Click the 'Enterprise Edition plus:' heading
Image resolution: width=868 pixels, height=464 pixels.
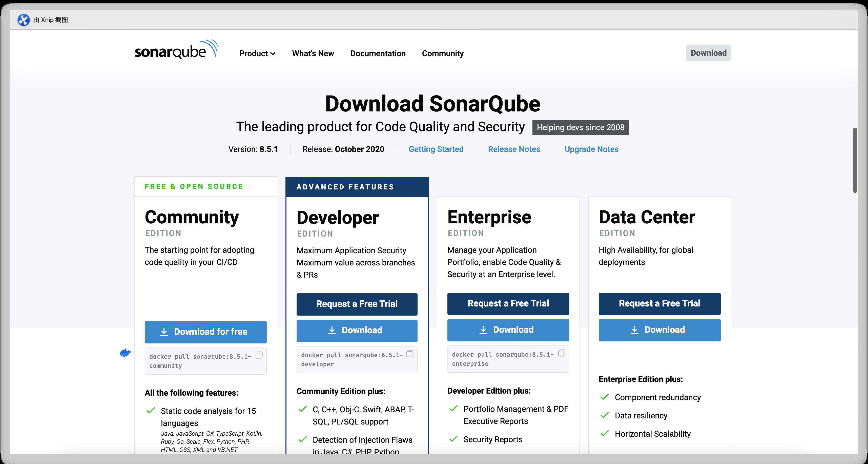point(640,379)
